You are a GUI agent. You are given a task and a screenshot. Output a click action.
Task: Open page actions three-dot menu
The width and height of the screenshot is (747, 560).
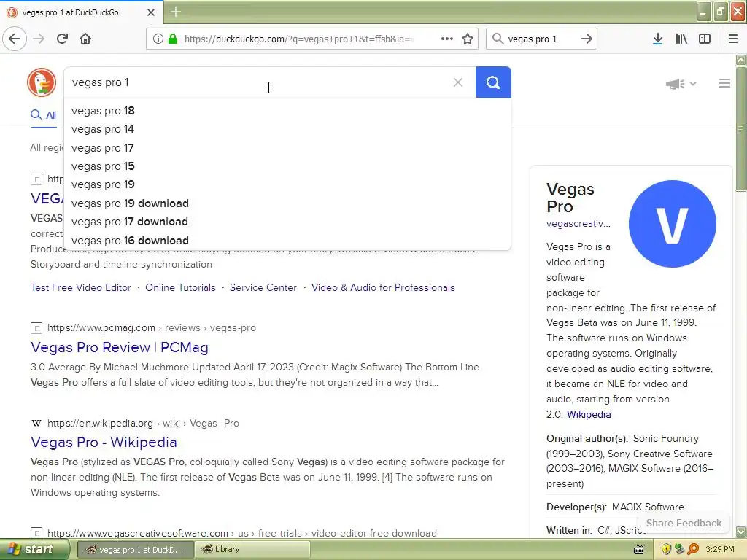[x=447, y=39]
